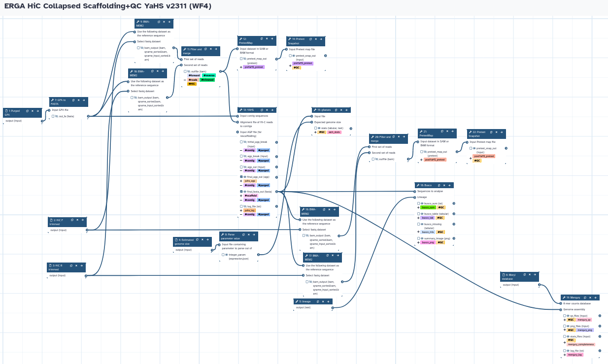
Task: Remove the 4: Estimated genome size input
Action: coord(202,239)
